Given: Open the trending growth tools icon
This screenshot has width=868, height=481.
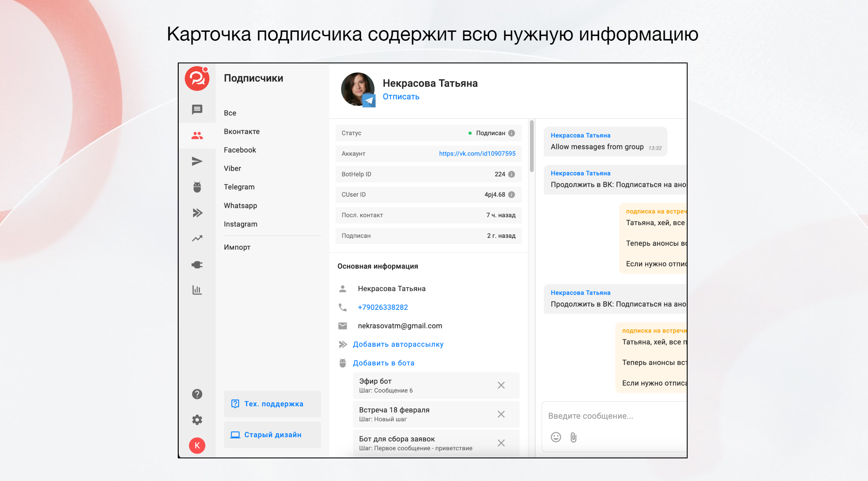Looking at the screenshot, I should [197, 239].
